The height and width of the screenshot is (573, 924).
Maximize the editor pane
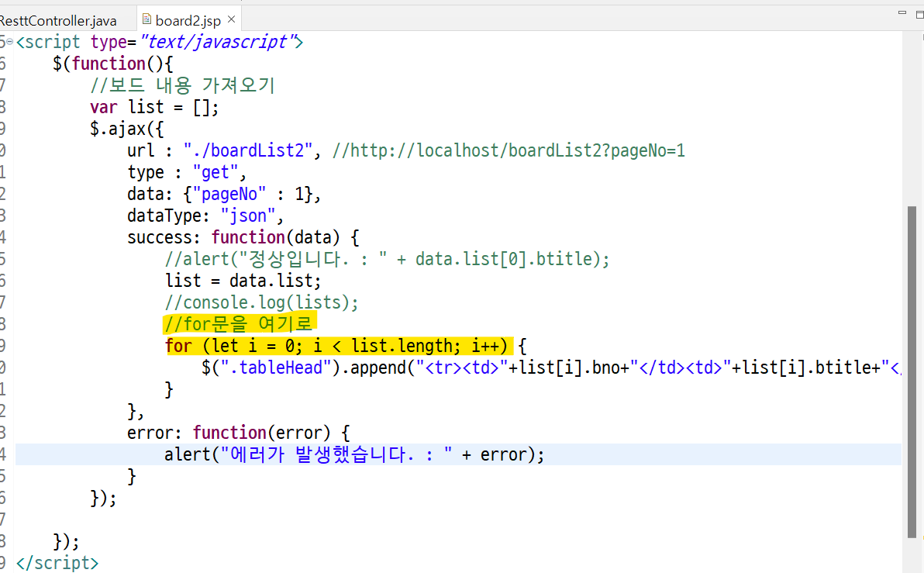pos(920,14)
